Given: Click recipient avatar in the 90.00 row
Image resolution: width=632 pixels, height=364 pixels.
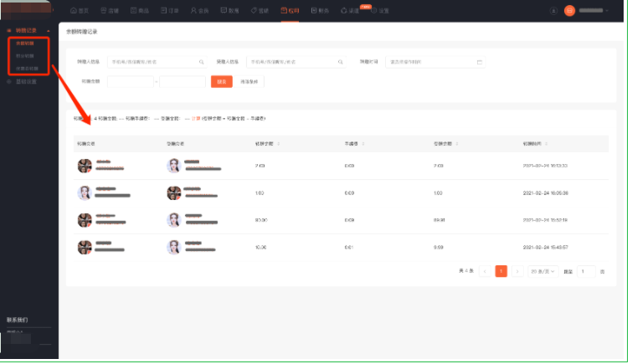Looking at the screenshot, I should pos(174,220).
